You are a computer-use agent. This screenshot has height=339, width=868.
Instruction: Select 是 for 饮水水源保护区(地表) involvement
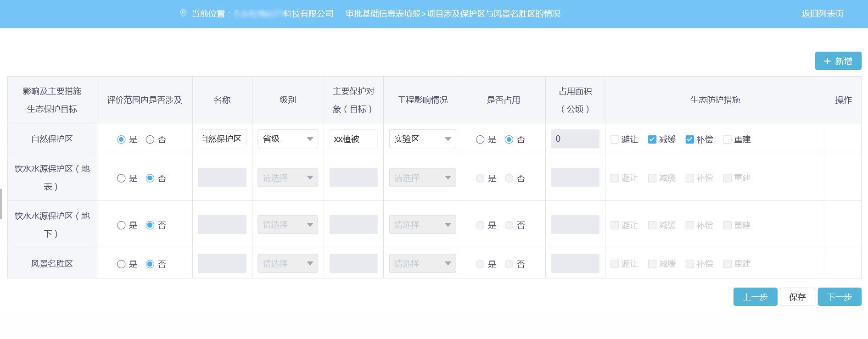tap(121, 178)
